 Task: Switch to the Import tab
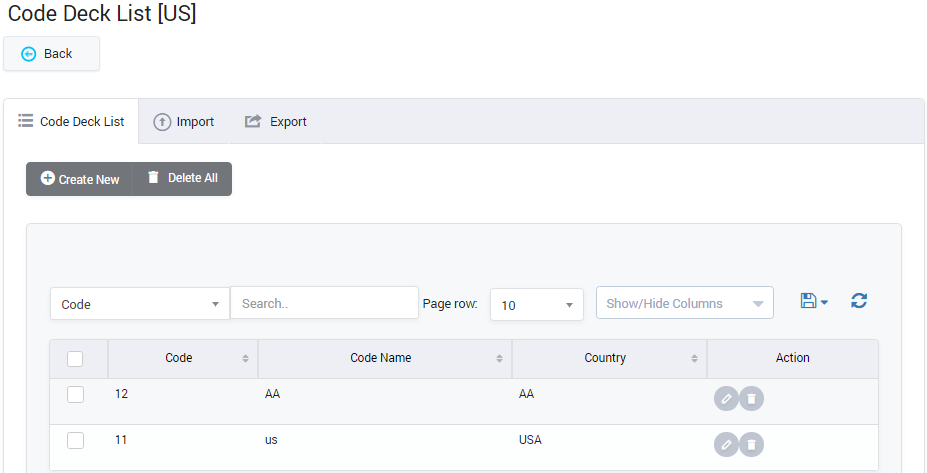click(x=184, y=122)
